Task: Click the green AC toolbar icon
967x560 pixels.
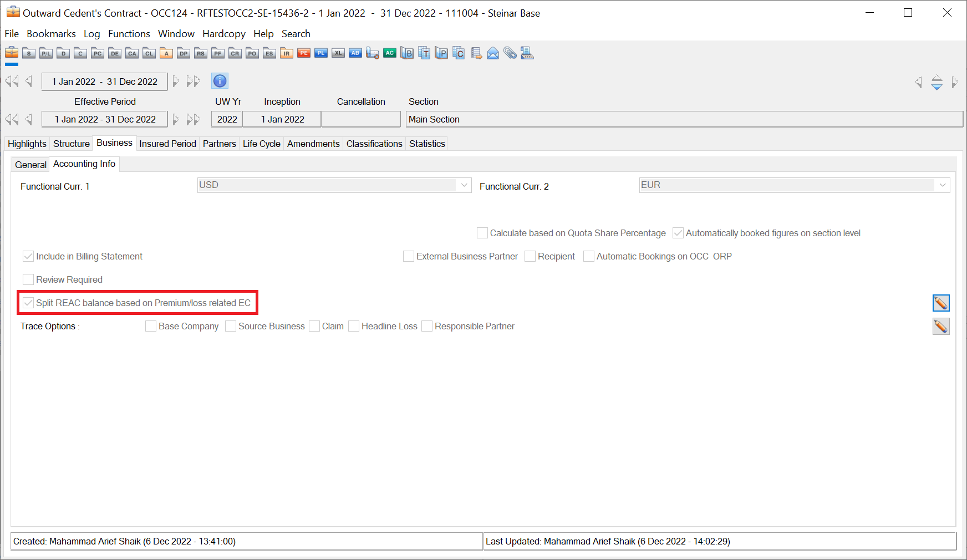Action: click(390, 53)
